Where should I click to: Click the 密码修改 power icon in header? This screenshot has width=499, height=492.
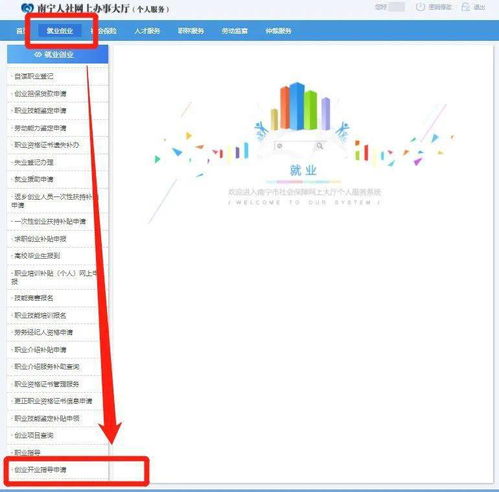pos(420,7)
